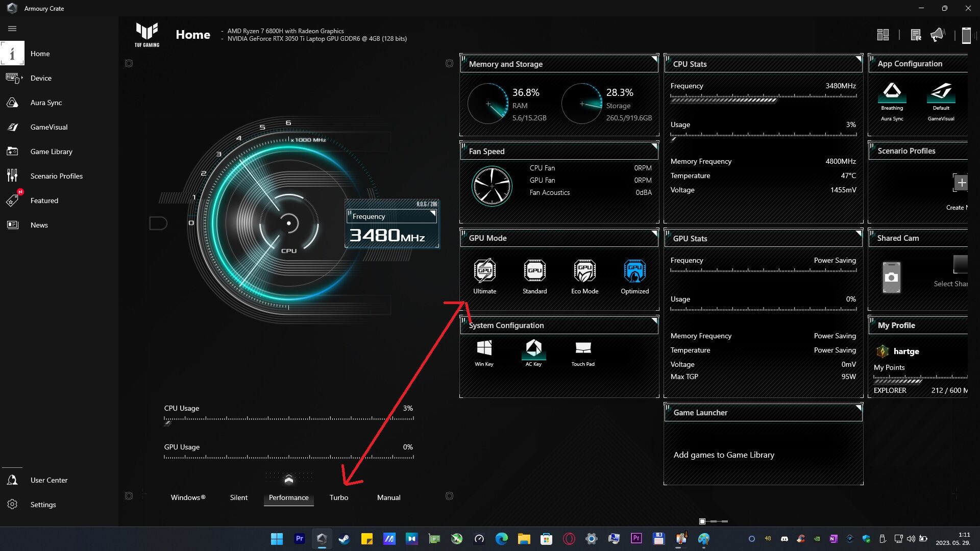Image resolution: width=980 pixels, height=551 pixels.
Task: Open announcements megaphone icon
Action: coord(937,35)
